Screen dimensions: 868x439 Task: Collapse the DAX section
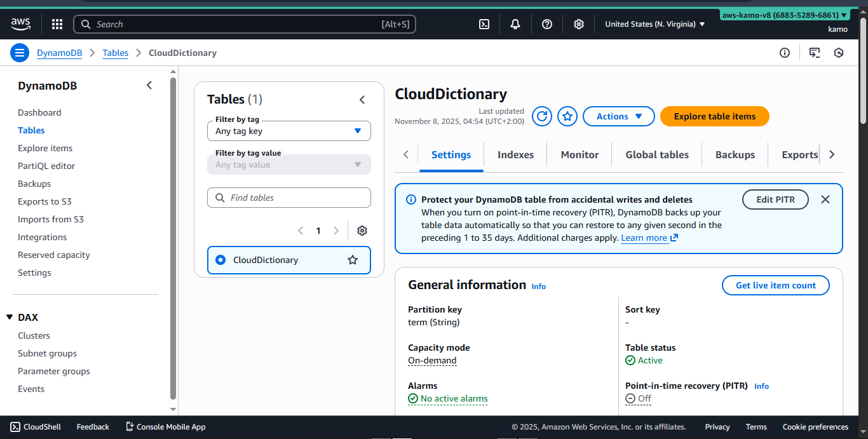click(10, 317)
